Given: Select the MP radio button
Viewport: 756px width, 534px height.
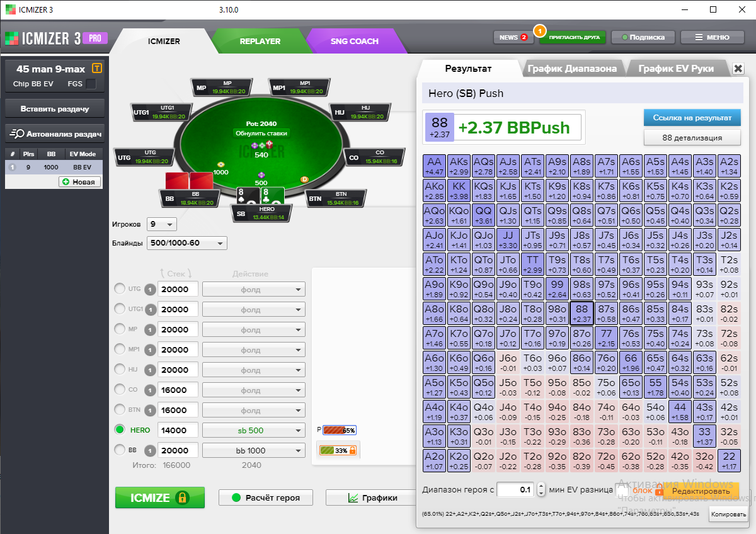Looking at the screenshot, I should click(x=120, y=329).
